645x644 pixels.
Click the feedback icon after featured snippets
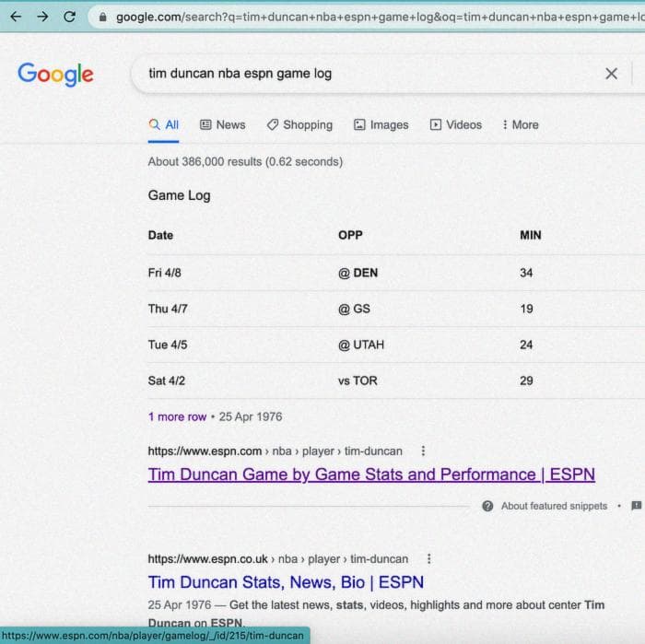point(636,506)
